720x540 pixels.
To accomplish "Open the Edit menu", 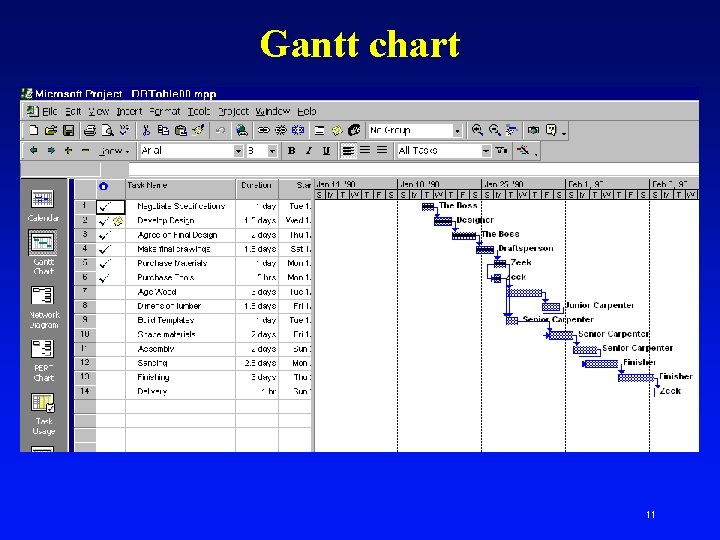I will point(73,112).
